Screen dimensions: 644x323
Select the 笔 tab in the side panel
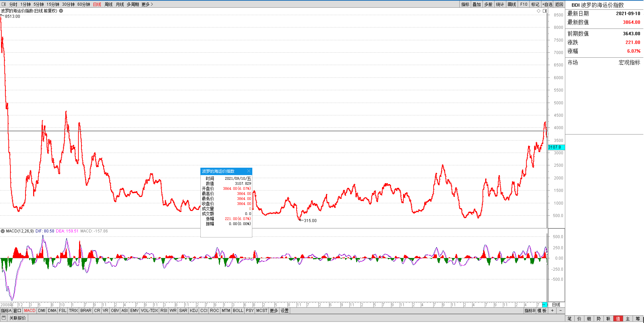click(570, 319)
